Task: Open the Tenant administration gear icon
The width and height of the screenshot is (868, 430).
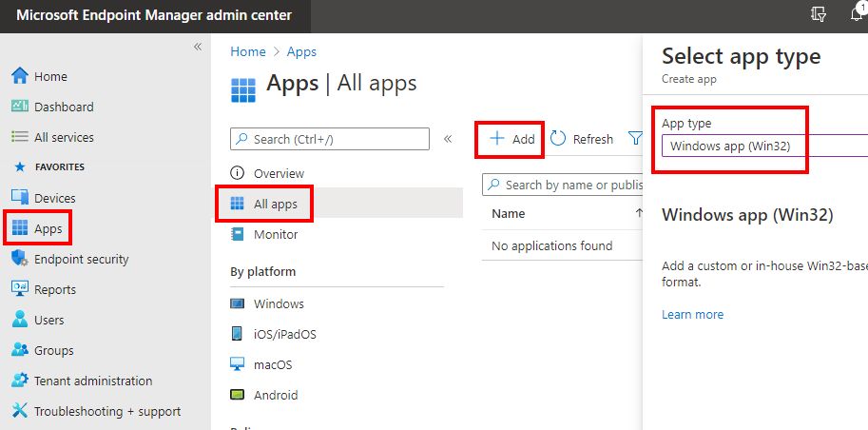Action: click(19, 381)
